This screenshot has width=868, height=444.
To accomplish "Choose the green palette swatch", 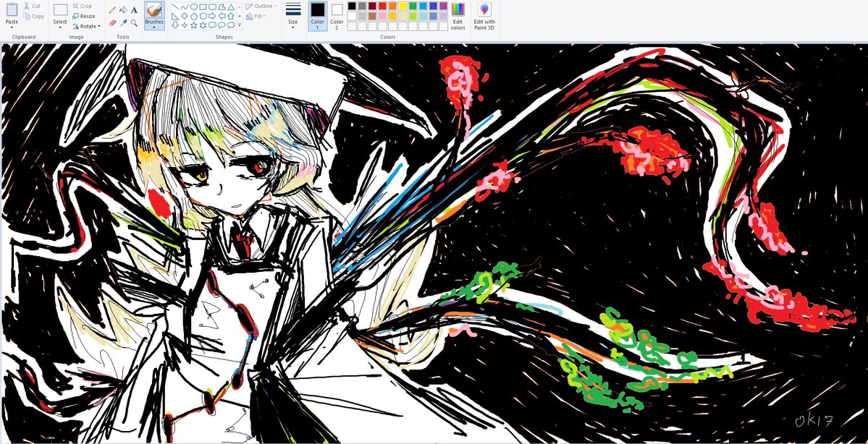I will pos(413,6).
